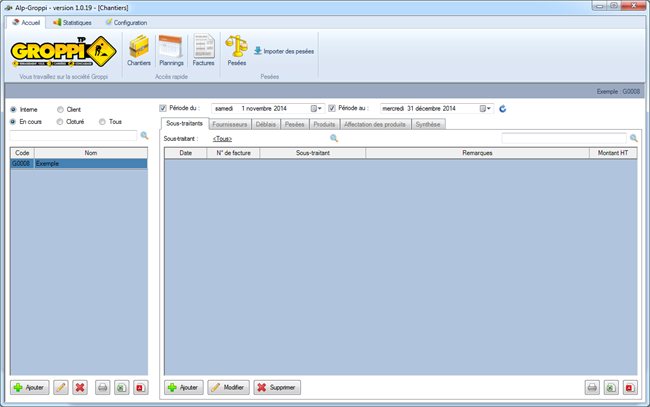Image resolution: width=650 pixels, height=407 pixels.
Task: Click the print icon at bottom right
Action: click(x=592, y=387)
